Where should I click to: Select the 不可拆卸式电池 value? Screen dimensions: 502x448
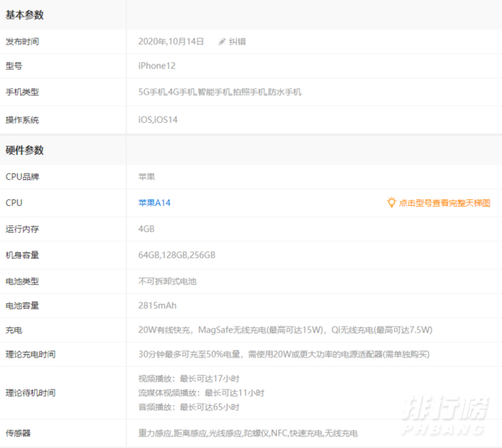[x=167, y=281]
